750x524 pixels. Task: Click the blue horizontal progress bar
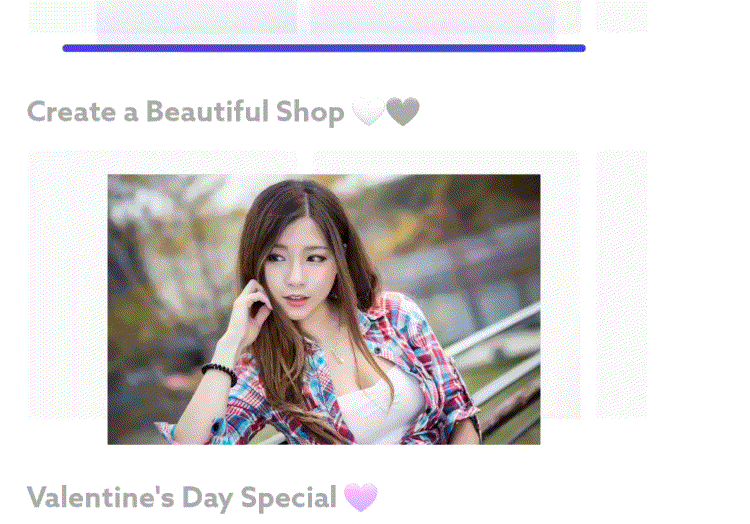324,48
